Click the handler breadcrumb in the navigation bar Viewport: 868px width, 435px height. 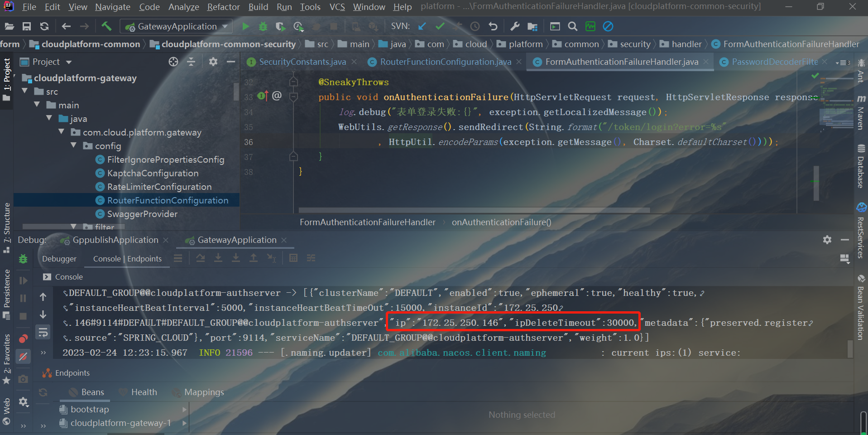pyautogui.click(x=686, y=44)
